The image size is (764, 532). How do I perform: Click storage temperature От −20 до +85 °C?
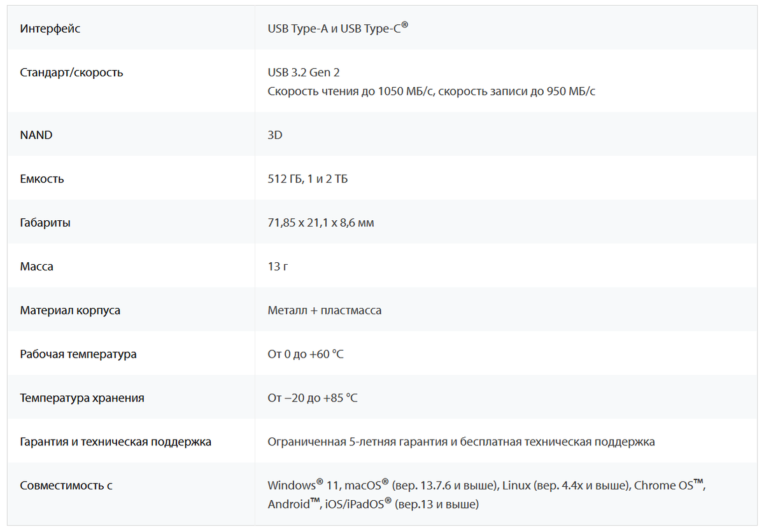[313, 398]
